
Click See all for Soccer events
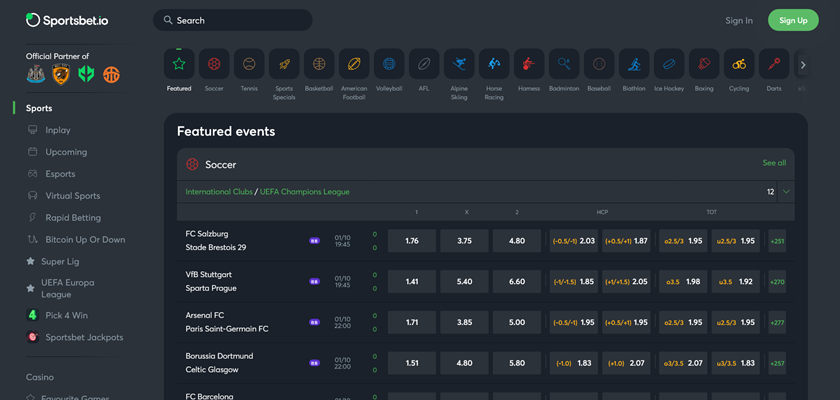tap(774, 163)
